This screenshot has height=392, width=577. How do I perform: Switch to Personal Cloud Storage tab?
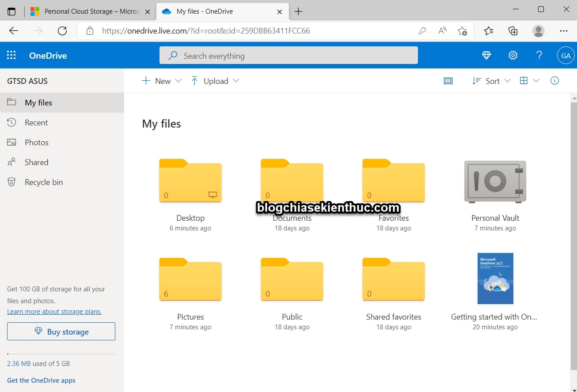[x=90, y=11]
